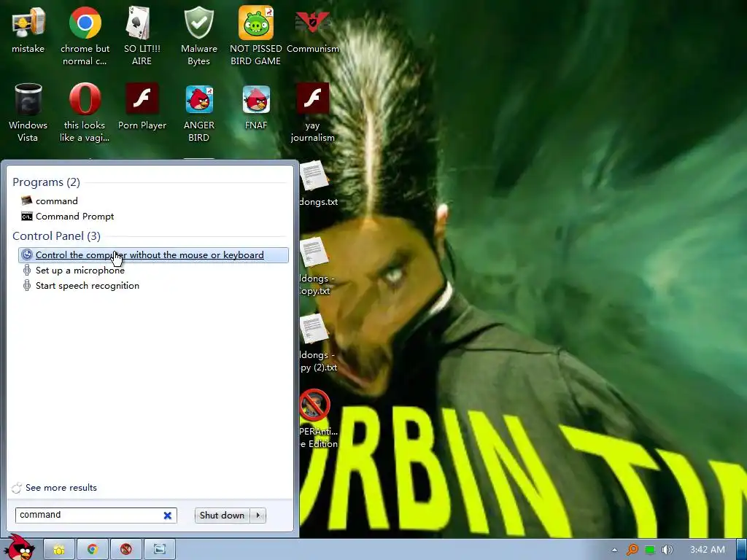
Task: Open the volume speaker tray icon
Action: [x=667, y=550]
